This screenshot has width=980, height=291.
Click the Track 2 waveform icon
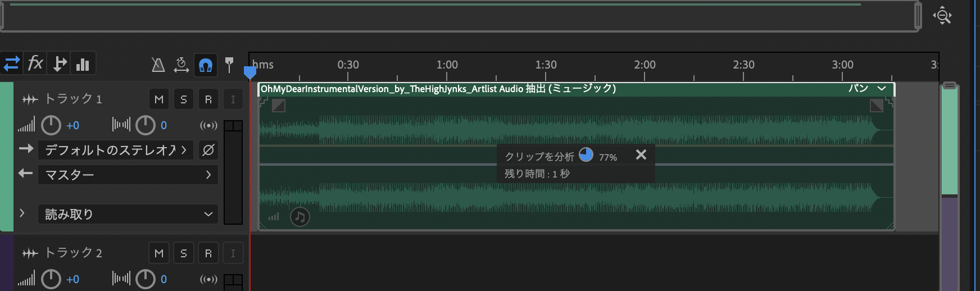(30, 253)
